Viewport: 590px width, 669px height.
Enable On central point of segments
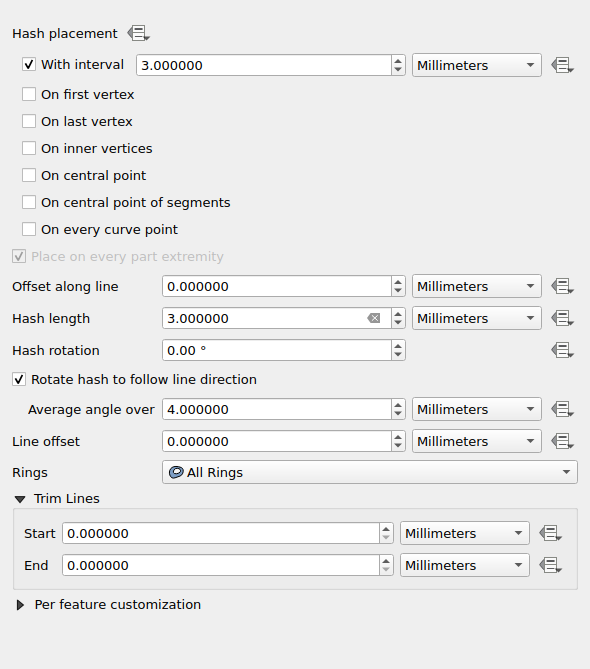tap(29, 202)
